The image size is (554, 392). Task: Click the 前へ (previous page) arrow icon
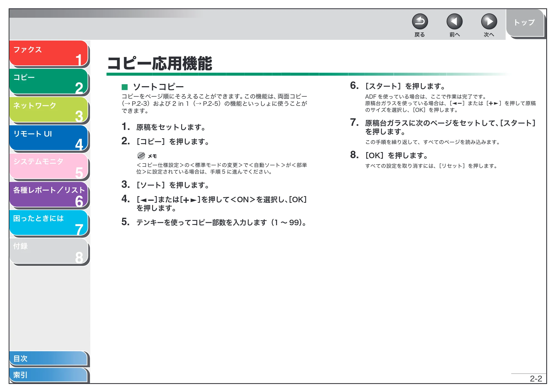[454, 22]
